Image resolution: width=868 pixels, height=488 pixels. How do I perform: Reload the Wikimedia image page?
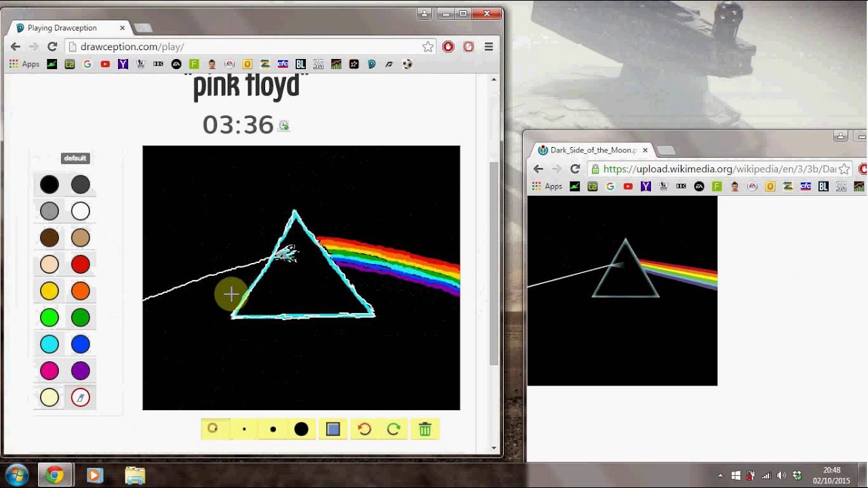coord(575,169)
